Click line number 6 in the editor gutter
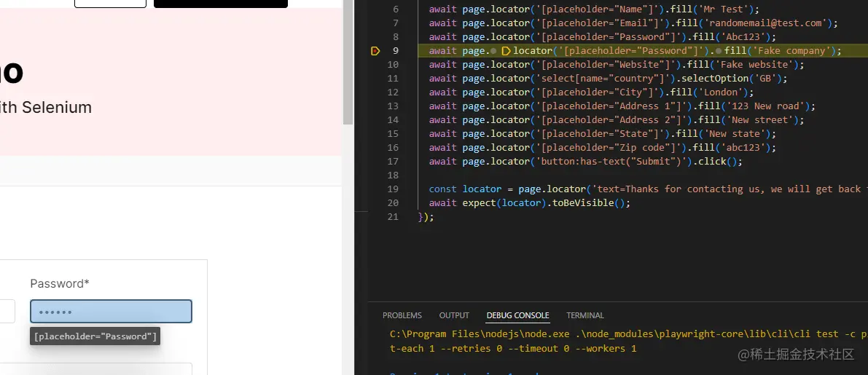Screen dimensions: 868x375 395,9
